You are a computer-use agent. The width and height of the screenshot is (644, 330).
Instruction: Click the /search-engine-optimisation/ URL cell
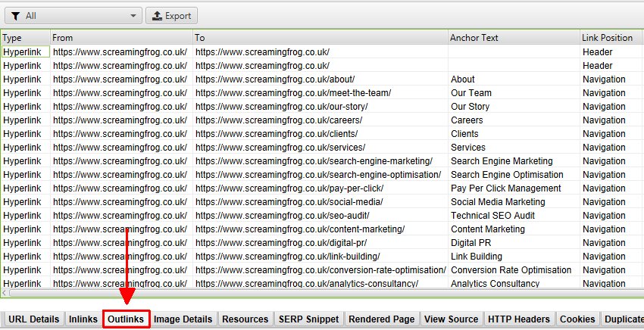click(320, 174)
